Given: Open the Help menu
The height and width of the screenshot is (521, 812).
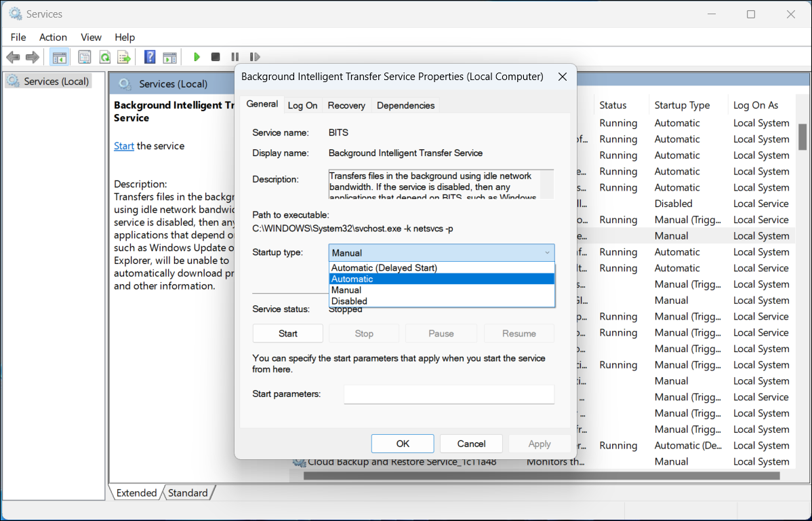Looking at the screenshot, I should pyautogui.click(x=125, y=37).
